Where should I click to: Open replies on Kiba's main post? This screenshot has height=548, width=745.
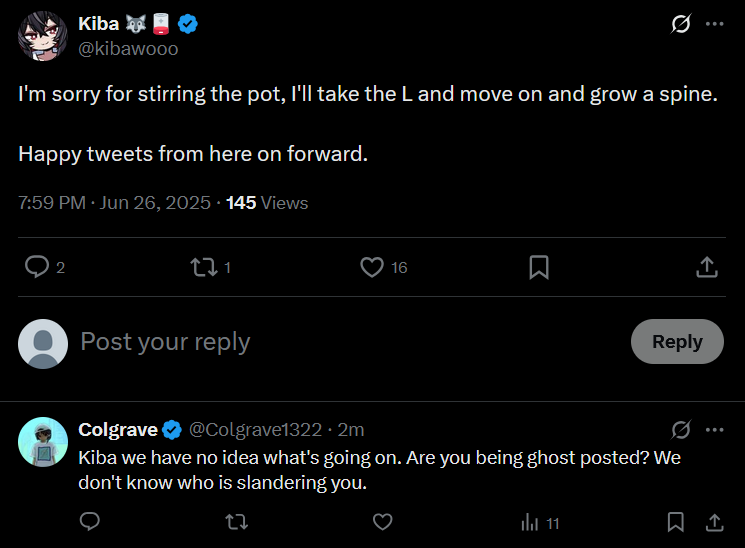37,267
